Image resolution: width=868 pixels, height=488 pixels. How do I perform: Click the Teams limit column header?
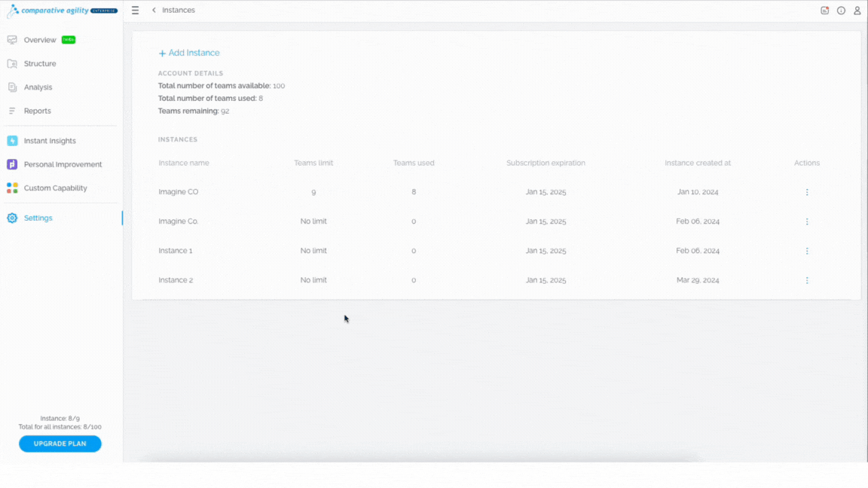313,163
